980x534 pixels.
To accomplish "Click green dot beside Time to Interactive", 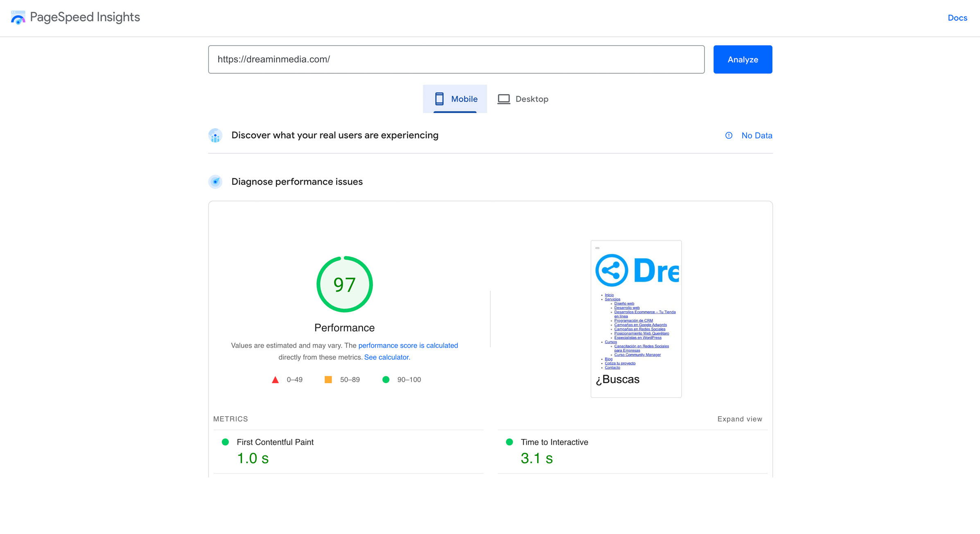I will pos(509,442).
